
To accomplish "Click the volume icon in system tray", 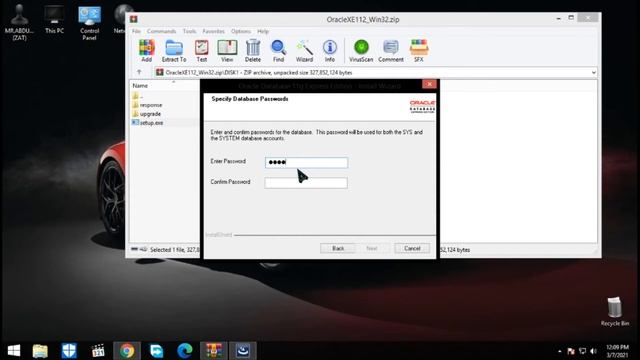I will point(593,351).
